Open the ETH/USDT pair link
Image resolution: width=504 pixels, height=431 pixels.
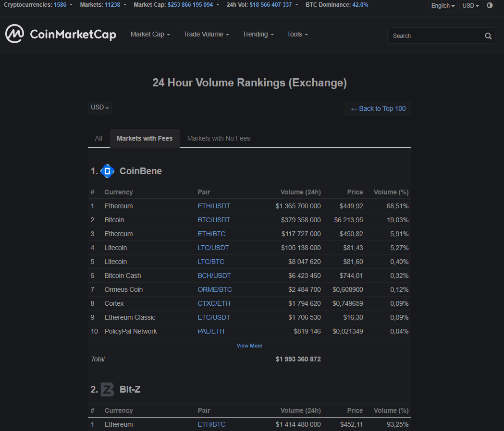coord(214,205)
